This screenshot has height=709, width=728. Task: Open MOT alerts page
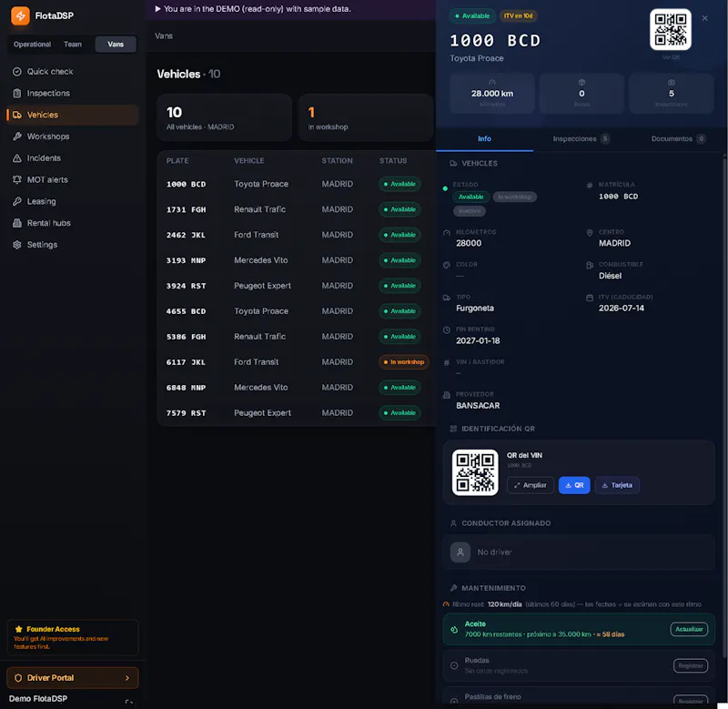[72, 179]
